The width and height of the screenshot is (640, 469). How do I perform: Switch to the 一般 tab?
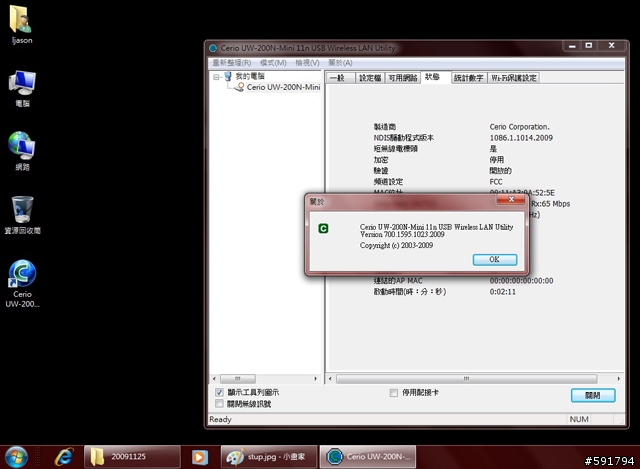pos(340,78)
